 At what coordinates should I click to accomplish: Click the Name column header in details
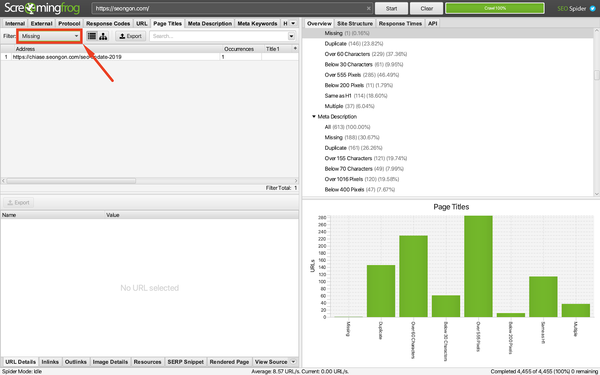click(x=53, y=215)
